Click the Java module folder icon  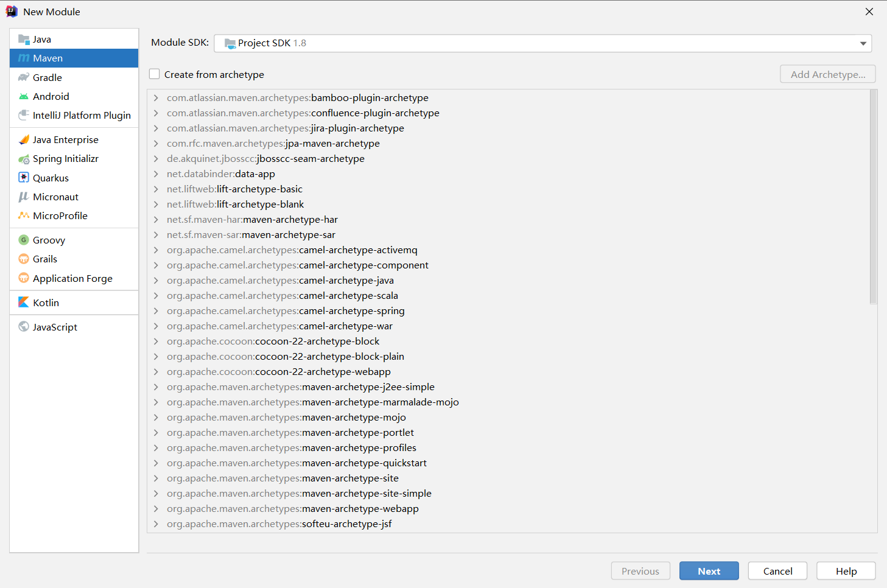[24, 40]
